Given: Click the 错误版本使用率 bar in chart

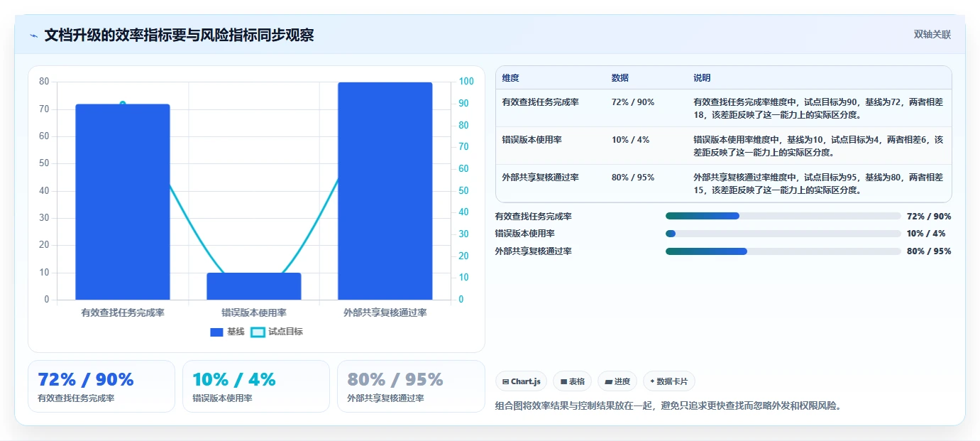Looking at the screenshot, I should pos(254,286).
